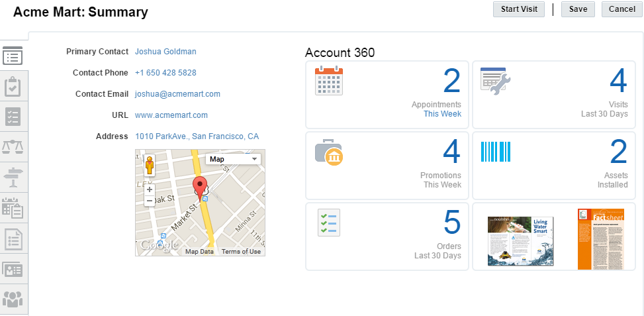
Task: Click the Assets barcode icon
Action: [x=496, y=152]
